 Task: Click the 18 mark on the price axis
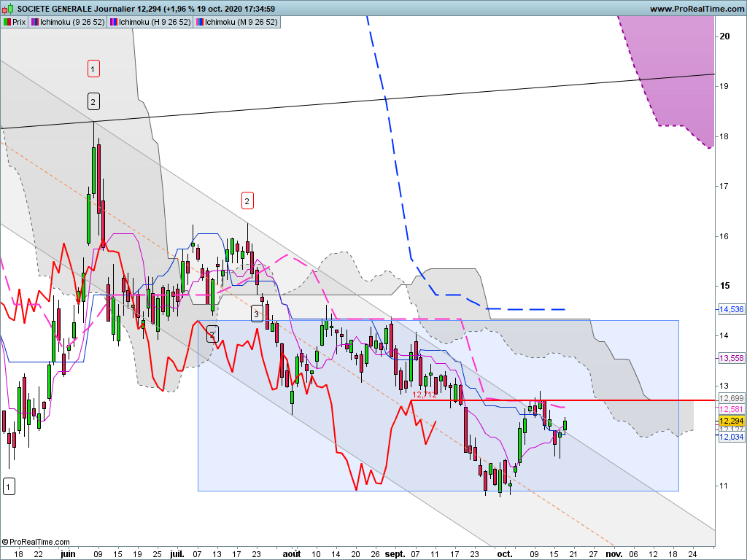tap(724, 136)
